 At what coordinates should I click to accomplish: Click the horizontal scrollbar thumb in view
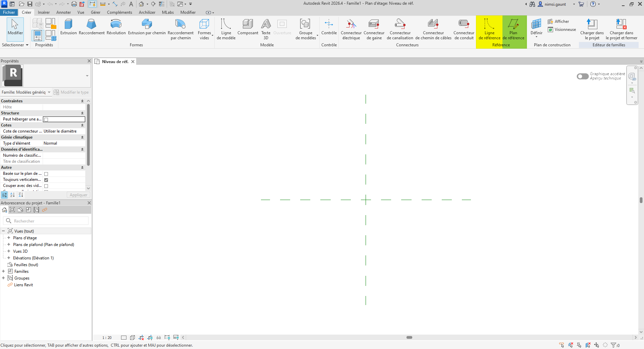(409, 338)
